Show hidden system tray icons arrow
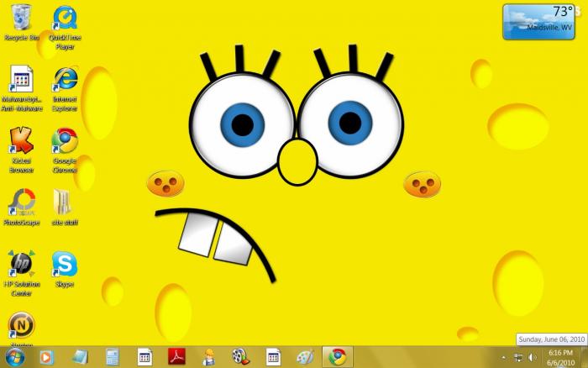Screen dimensions: 588x368 (x=503, y=358)
